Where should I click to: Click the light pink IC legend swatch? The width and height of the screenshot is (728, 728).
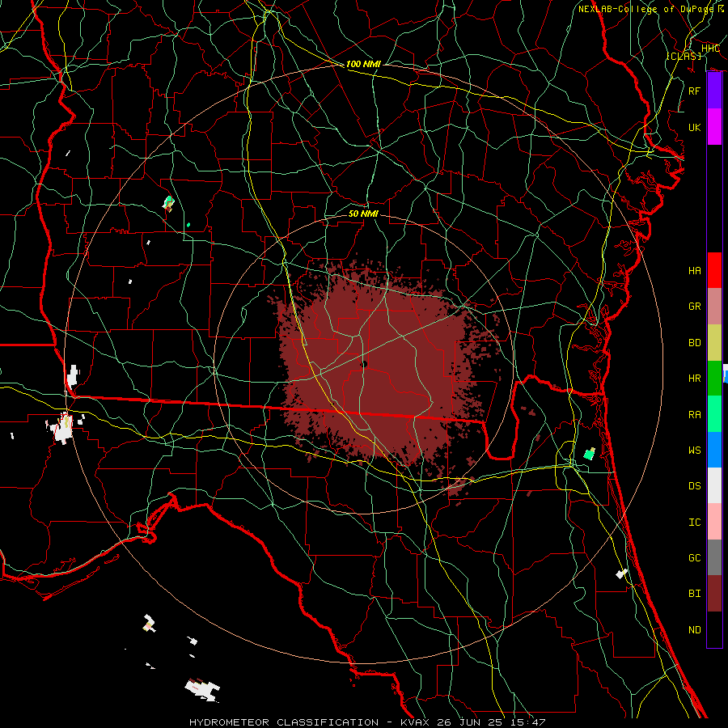coord(714,522)
